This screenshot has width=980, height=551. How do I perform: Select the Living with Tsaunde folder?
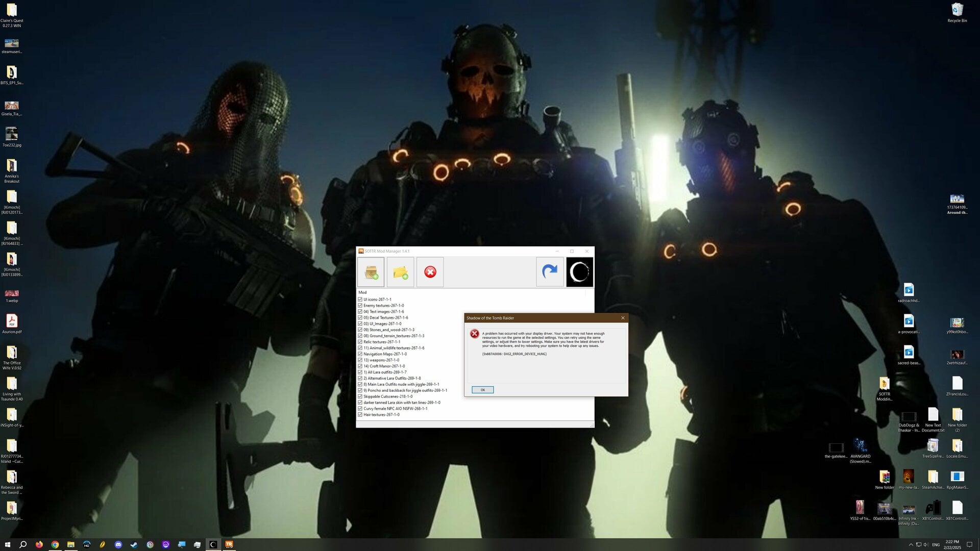point(12,389)
